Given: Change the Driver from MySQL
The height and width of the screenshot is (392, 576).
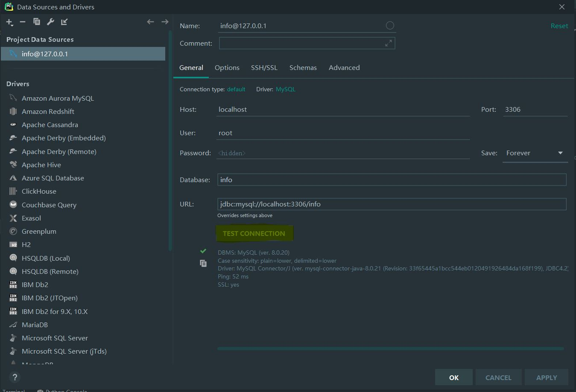Looking at the screenshot, I should pos(285,89).
